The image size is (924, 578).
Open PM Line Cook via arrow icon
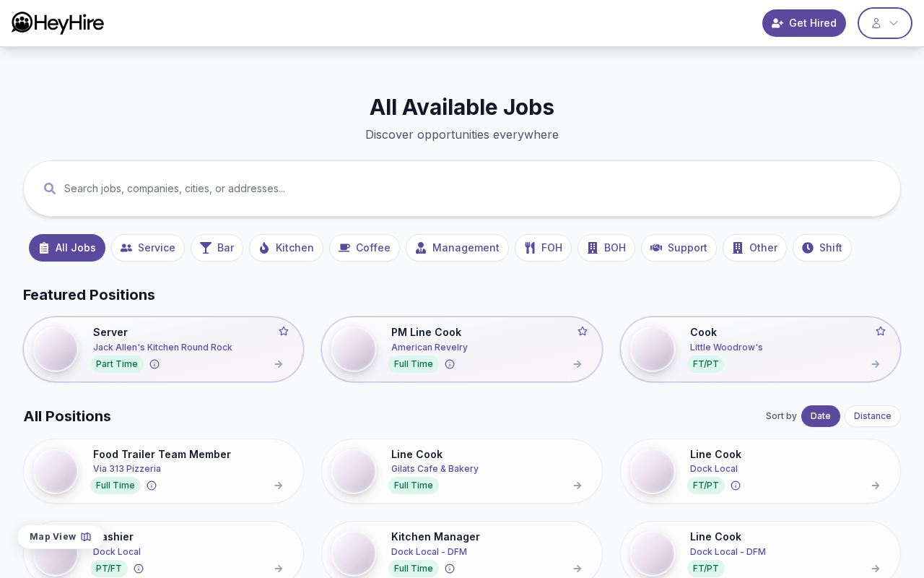click(x=577, y=364)
